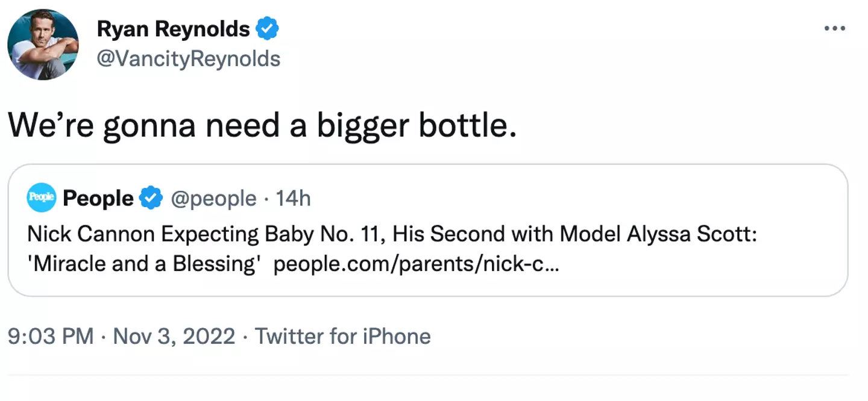
Task: Open the Twitter for iPhone source link
Action: tap(342, 336)
